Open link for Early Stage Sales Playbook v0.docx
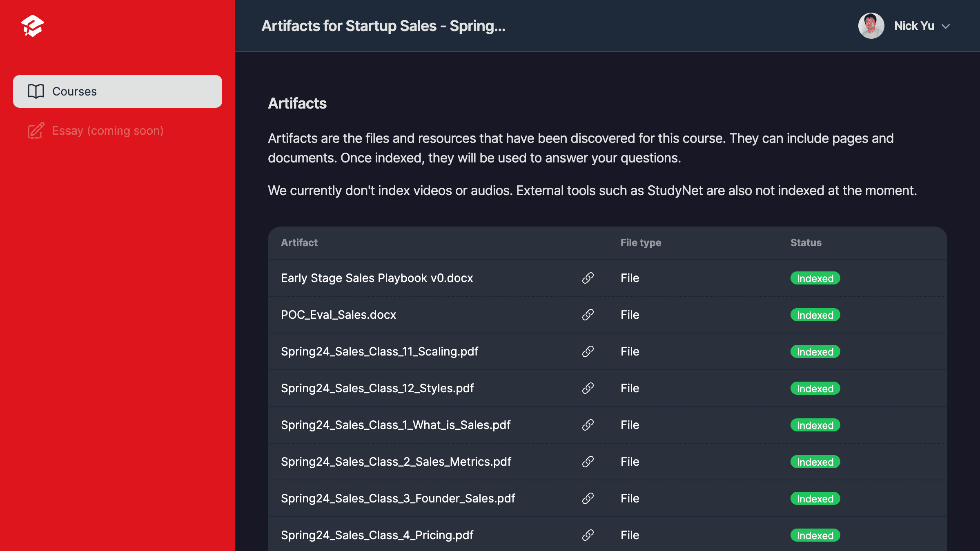 [588, 278]
